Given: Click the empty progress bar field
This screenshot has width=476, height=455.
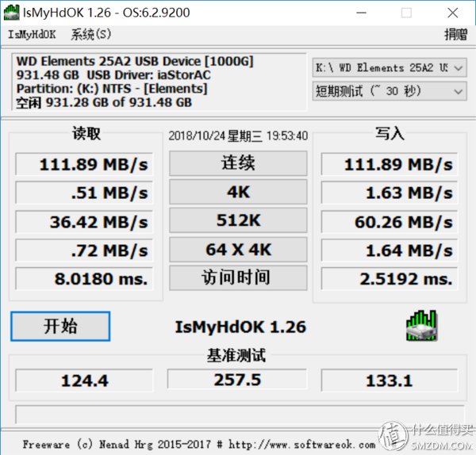Looking at the screenshot, I should 240,414.
